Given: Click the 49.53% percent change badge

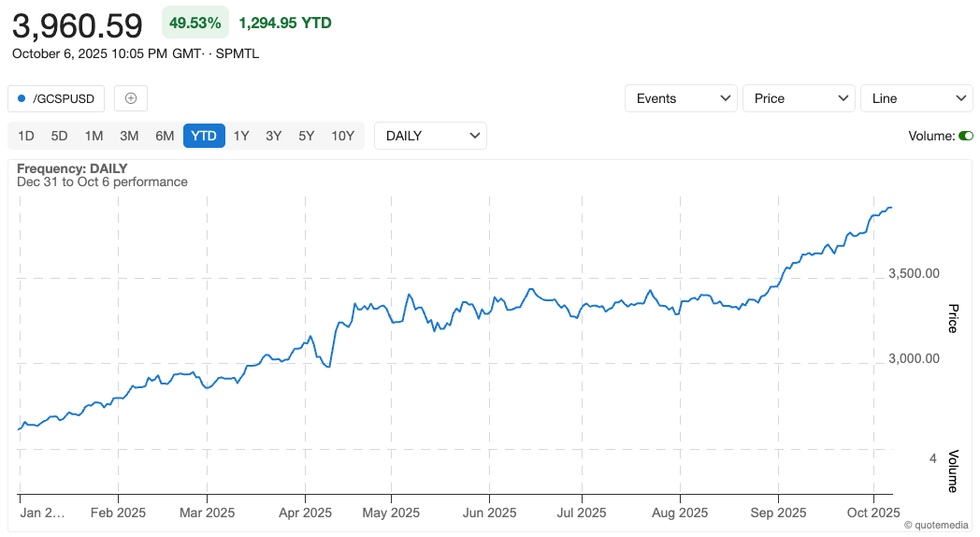Looking at the screenshot, I should coord(195,22).
